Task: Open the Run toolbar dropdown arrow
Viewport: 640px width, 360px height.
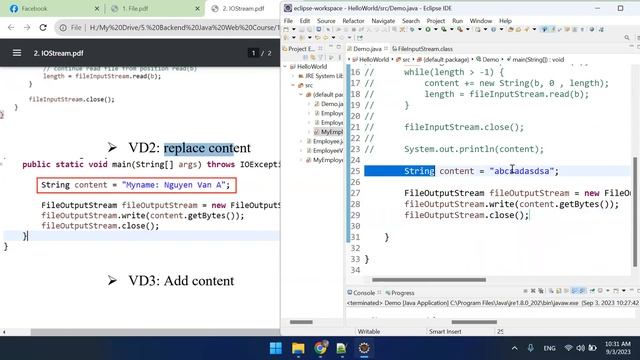Action: click(436, 29)
